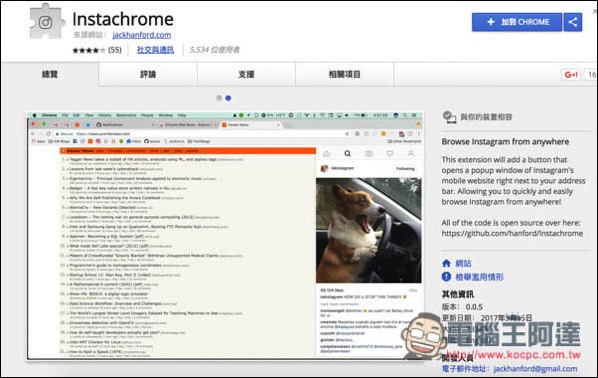Image resolution: width=598 pixels, height=378 pixels.
Task: Click the device compatibility icon
Action: click(x=449, y=117)
